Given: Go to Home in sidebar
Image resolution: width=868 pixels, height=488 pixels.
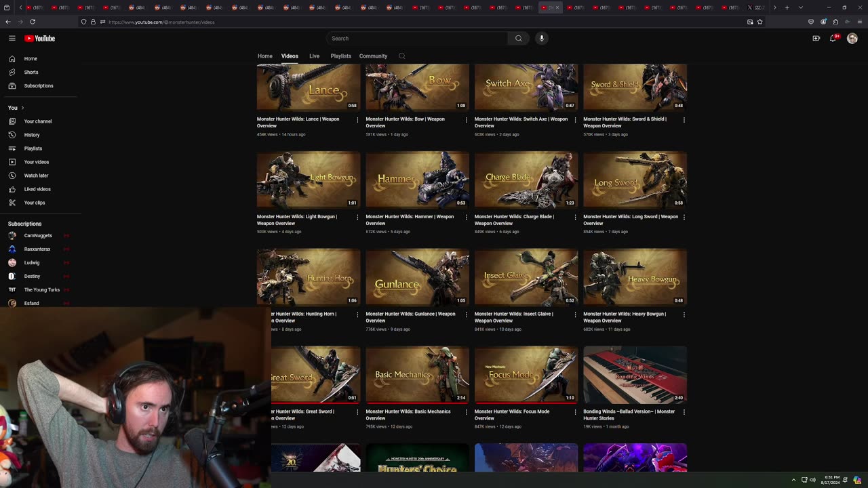Looking at the screenshot, I should (x=41, y=59).
